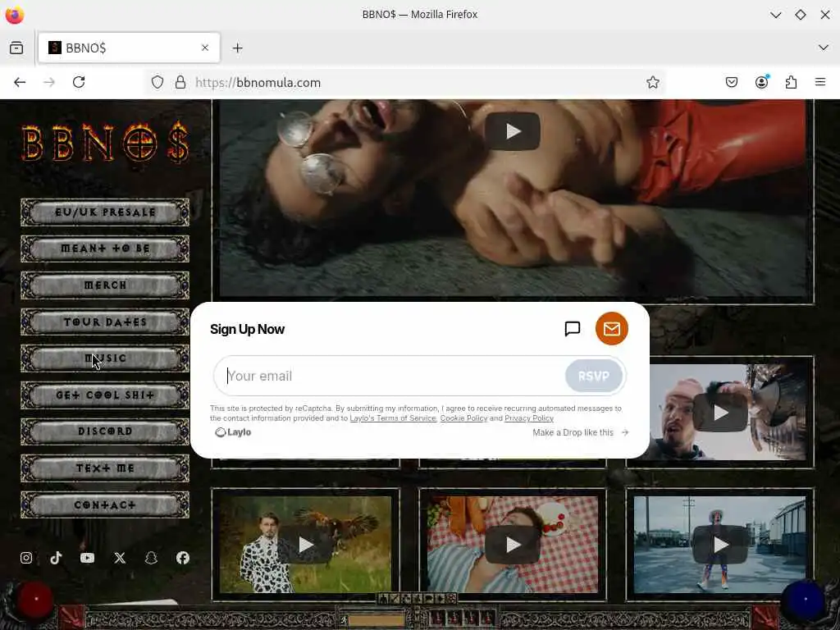Open the GET COOL SHIT menu button

pos(105,395)
